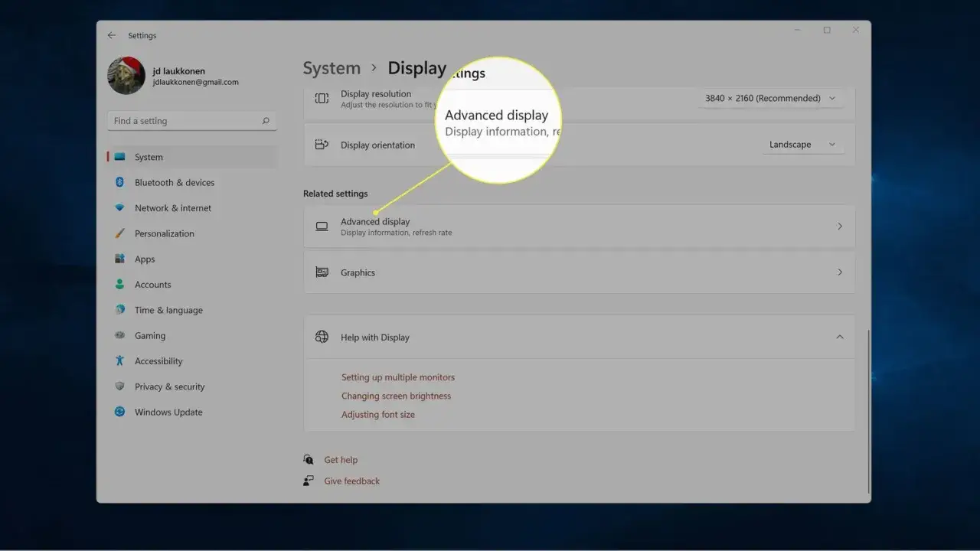Click the vertical scrollbar in settings
Screen dimensions: 980x551
point(868,412)
